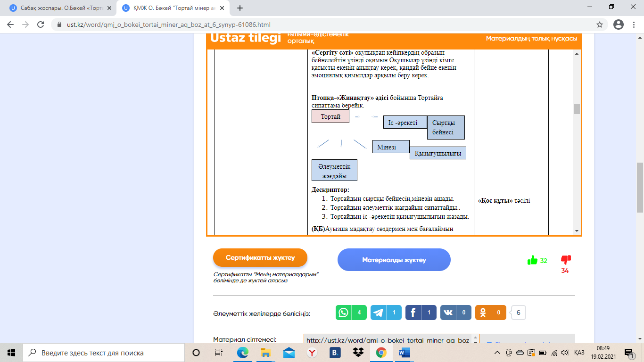Click the "Әлеуметтік жағдайы" diagram box
This screenshot has width=644, height=362.
(334, 170)
